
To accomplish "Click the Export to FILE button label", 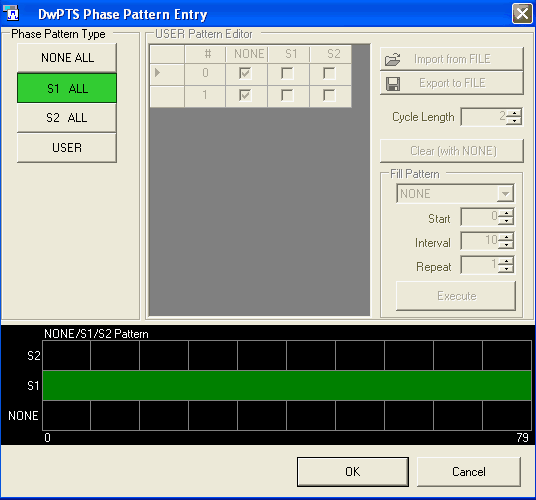I will pos(452,83).
